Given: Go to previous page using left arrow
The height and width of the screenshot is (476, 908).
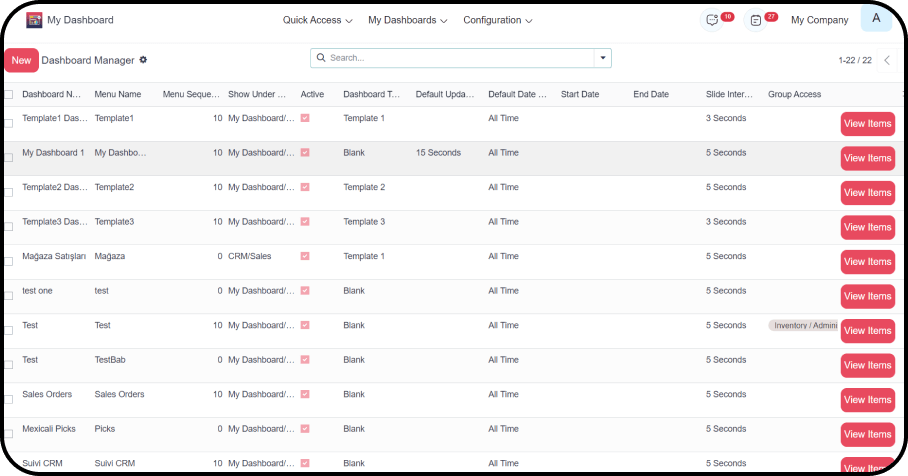Looking at the screenshot, I should click(x=886, y=60).
